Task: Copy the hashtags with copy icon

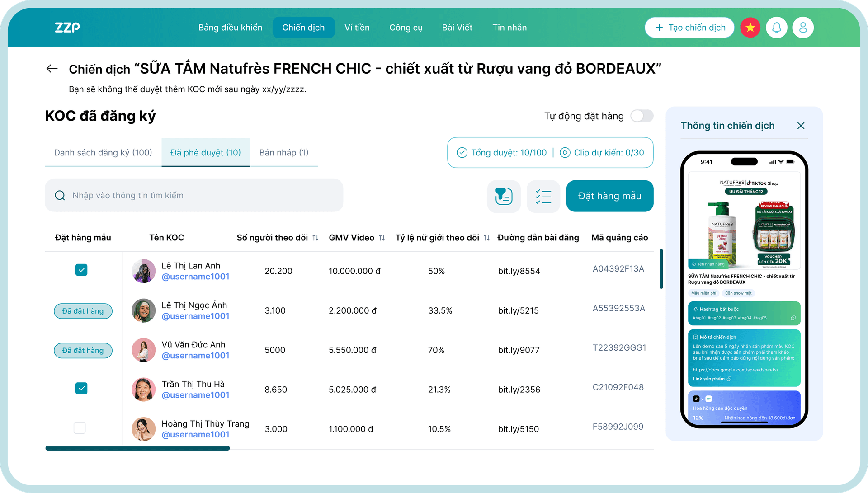Action: [793, 318]
